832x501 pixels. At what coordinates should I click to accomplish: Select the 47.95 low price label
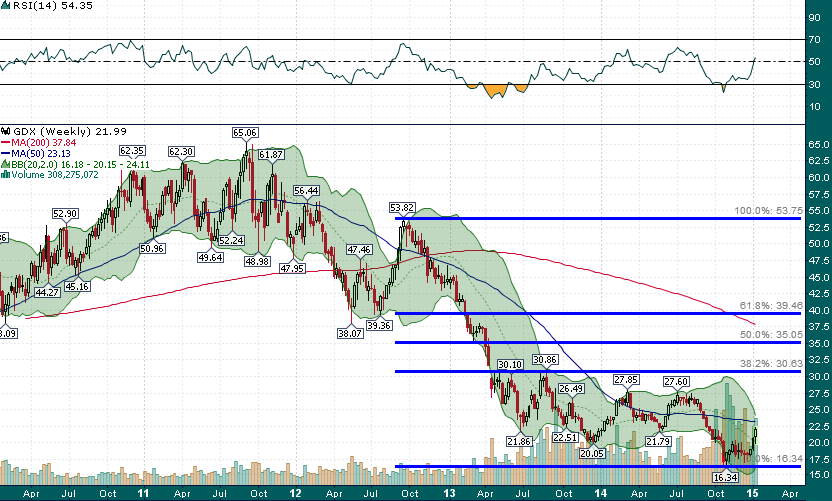[292, 269]
